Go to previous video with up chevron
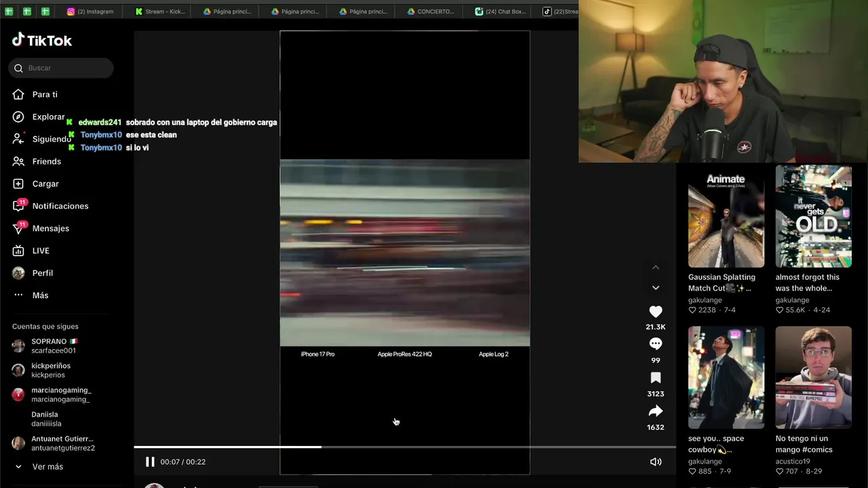The width and height of the screenshot is (868, 488). coord(656,268)
